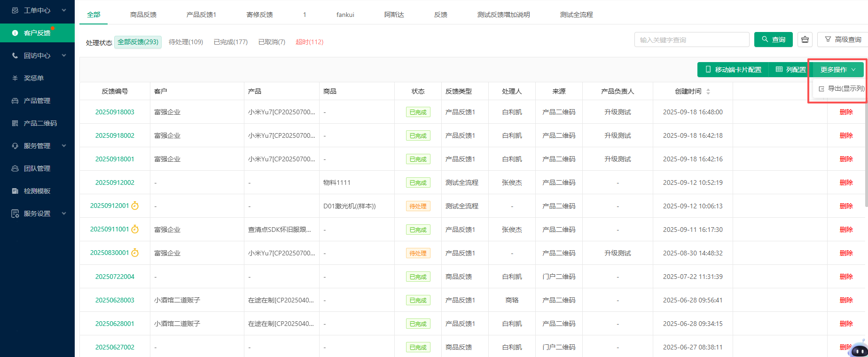Open 奖惩单 from the sidebar

click(x=34, y=78)
